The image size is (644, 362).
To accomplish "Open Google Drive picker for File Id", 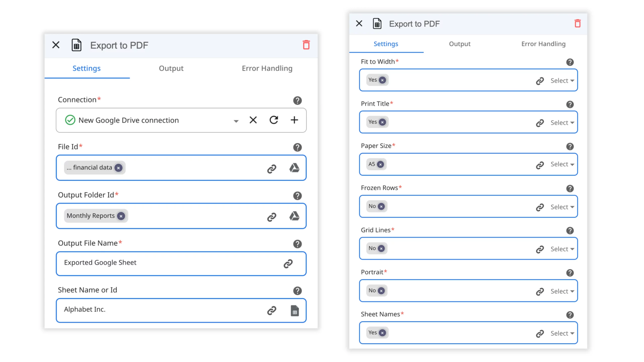I will (294, 168).
